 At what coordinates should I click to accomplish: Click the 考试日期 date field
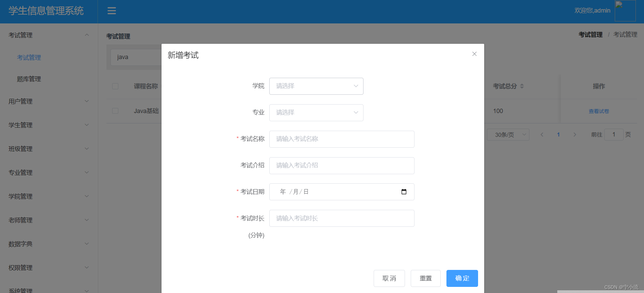342,192
